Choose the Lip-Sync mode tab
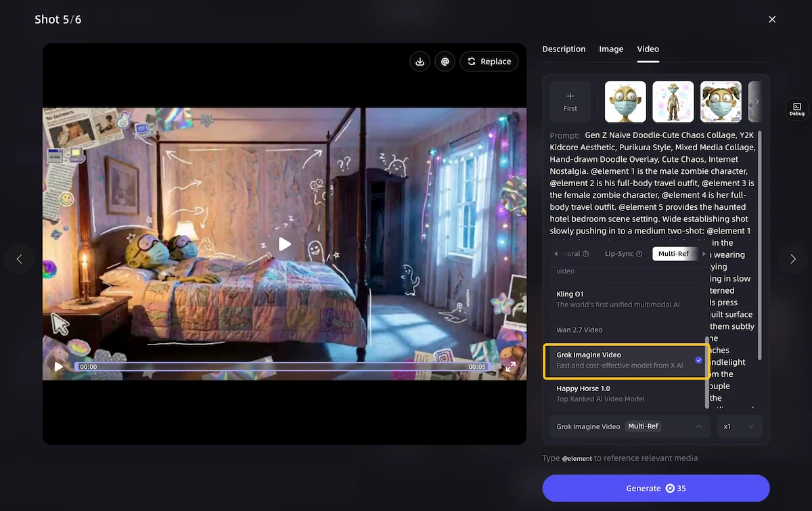This screenshot has width=812, height=511. coord(623,254)
